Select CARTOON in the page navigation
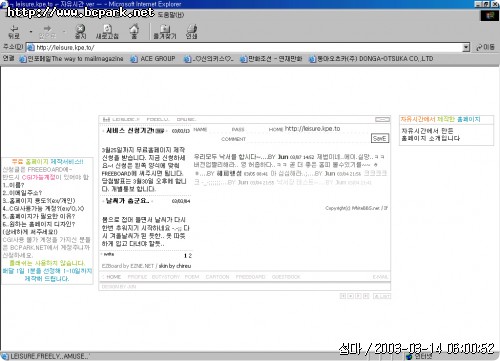 tap(217, 277)
